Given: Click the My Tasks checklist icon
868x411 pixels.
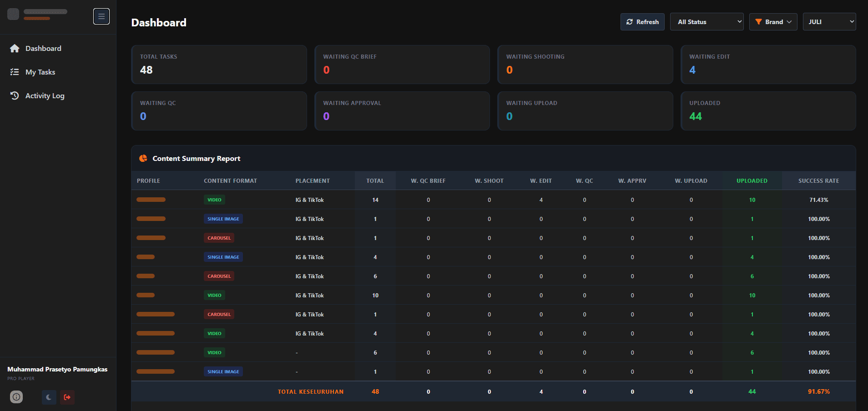Looking at the screenshot, I should click(x=15, y=72).
